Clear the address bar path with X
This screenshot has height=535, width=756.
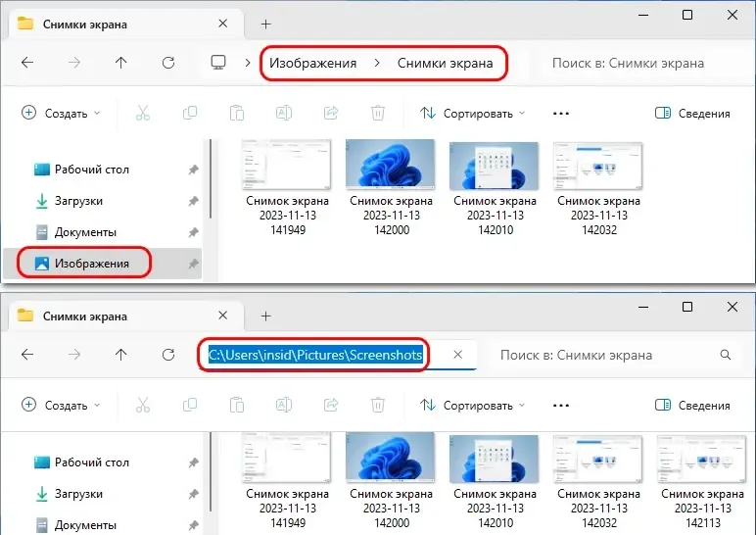458,355
